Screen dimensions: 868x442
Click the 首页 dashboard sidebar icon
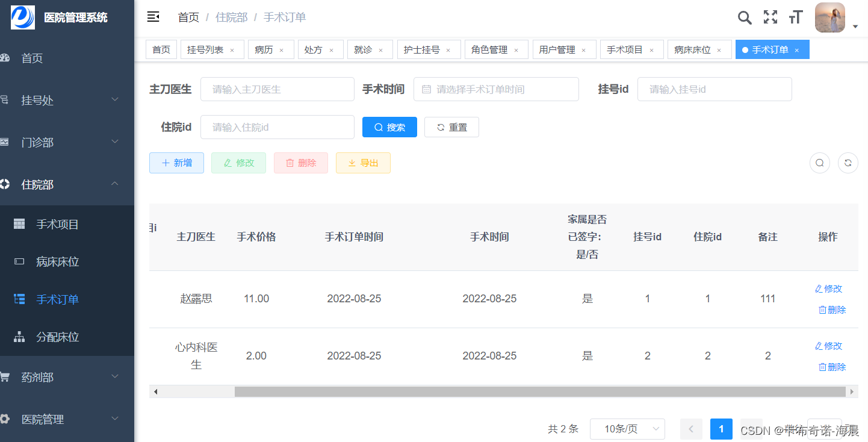click(x=5, y=58)
